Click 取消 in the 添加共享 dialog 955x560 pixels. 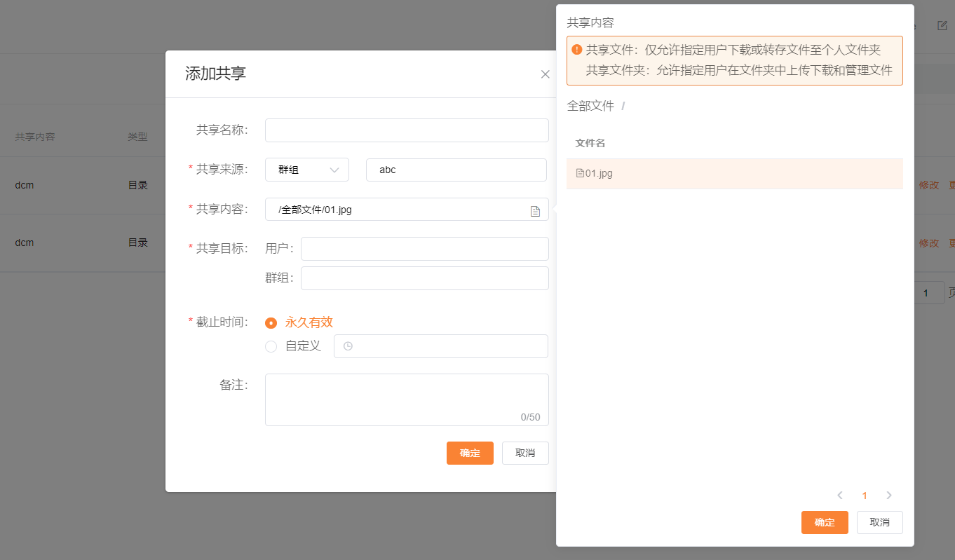[x=525, y=453]
